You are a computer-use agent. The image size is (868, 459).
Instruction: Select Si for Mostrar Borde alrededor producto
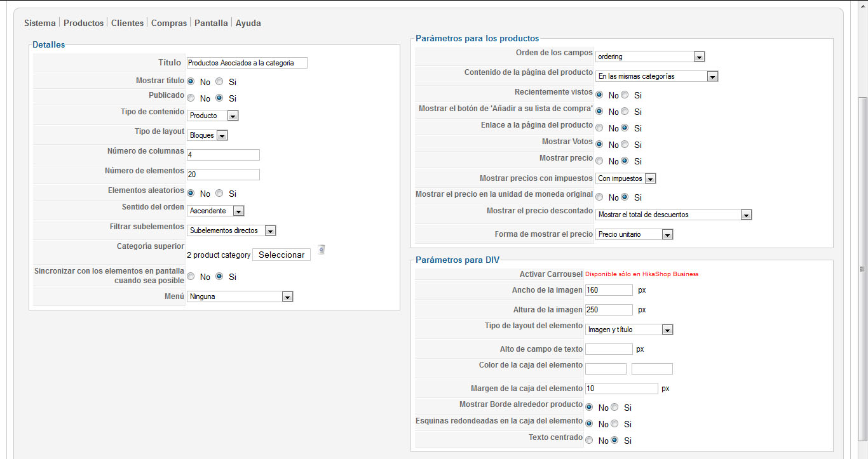tap(614, 408)
